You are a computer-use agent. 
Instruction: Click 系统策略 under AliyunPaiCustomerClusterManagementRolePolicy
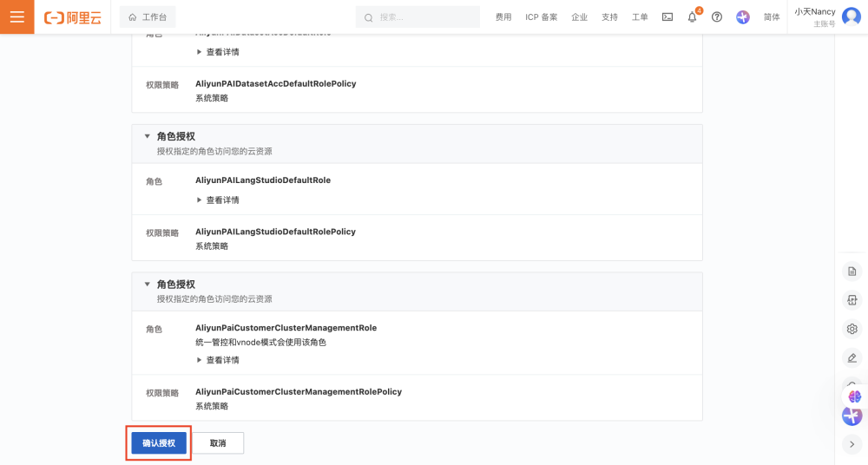click(212, 406)
